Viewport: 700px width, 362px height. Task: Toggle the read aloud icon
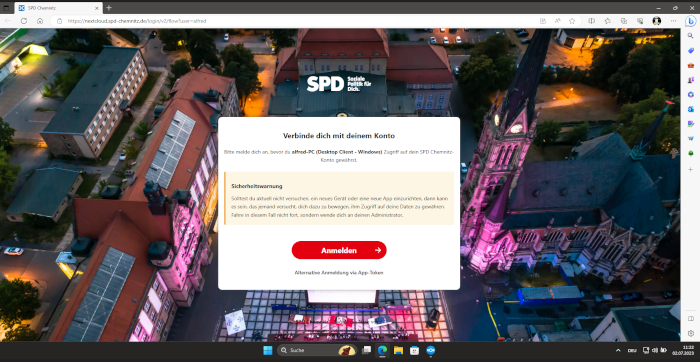tap(558, 21)
